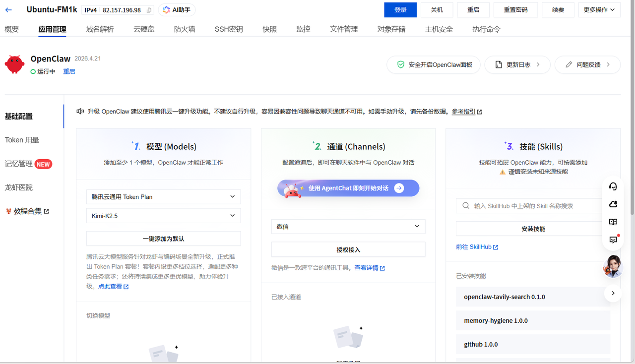The image size is (635, 364).
Task: Click the blue 重启 link under OpenClaw
Action: coord(69,72)
